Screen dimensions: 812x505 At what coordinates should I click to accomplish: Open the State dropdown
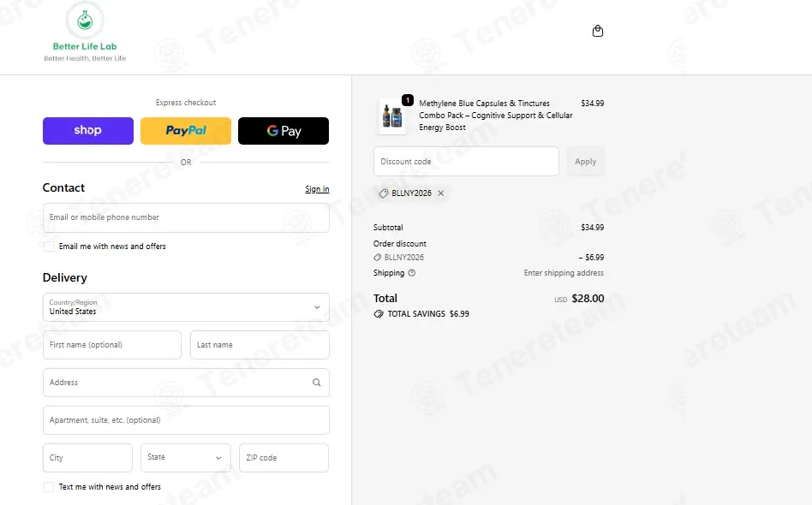pos(185,457)
